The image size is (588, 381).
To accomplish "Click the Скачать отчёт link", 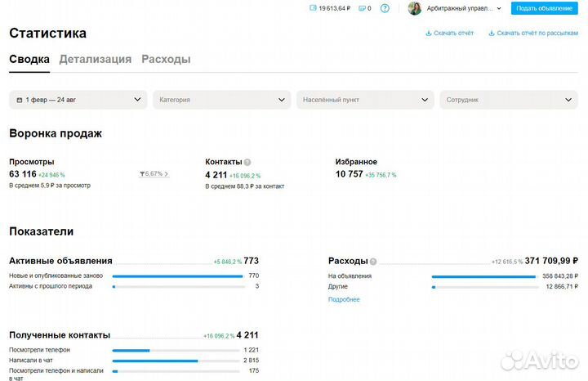I will (450, 34).
